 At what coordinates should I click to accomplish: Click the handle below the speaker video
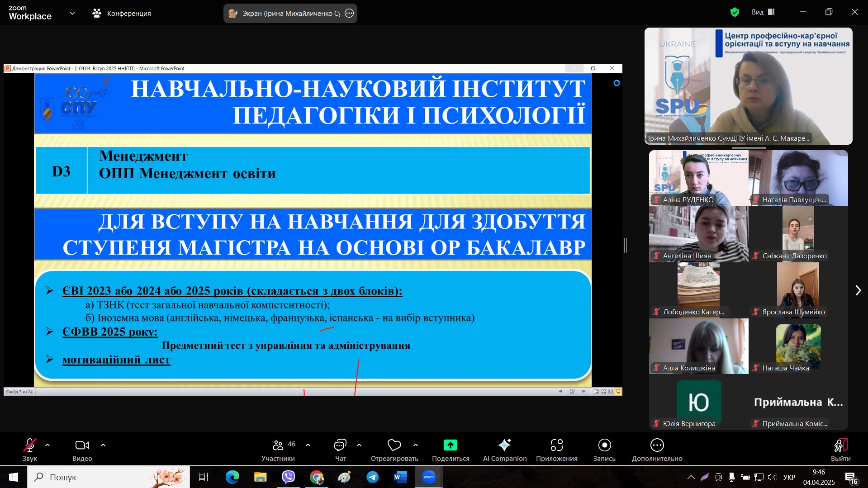[x=749, y=148]
